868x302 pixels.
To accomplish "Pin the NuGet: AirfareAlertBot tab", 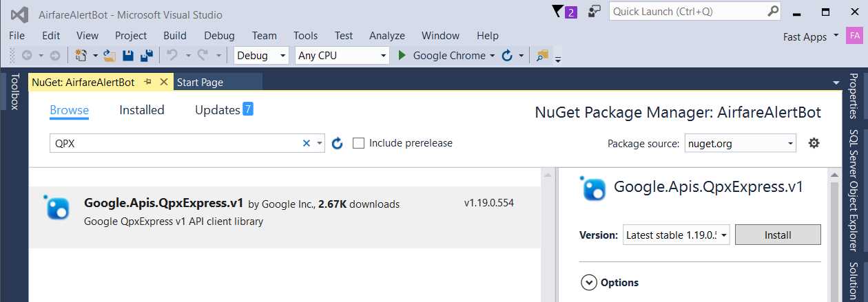I will pyautogui.click(x=147, y=82).
